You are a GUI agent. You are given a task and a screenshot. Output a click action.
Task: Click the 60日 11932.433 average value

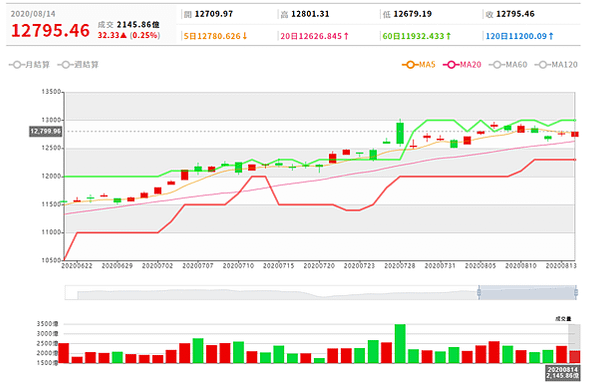pyautogui.click(x=416, y=36)
